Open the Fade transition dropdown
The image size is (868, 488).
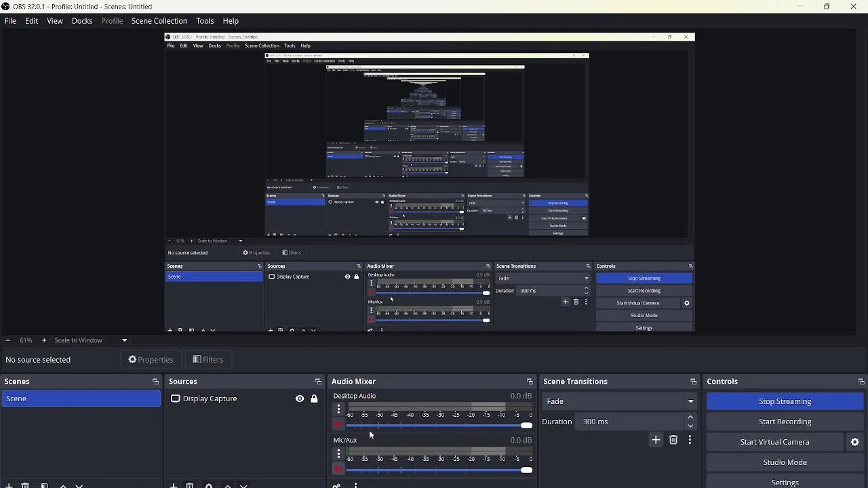click(620, 401)
